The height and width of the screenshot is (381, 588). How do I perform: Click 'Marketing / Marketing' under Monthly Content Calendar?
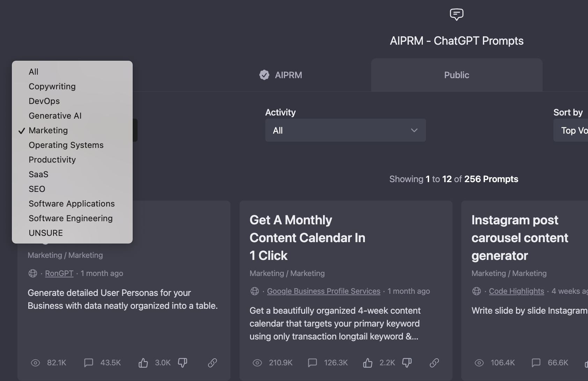pyautogui.click(x=287, y=273)
